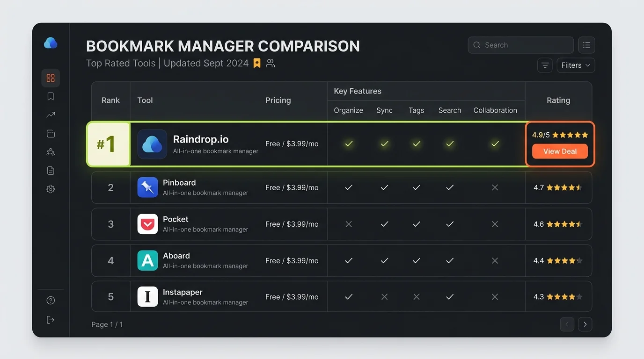The image size is (644, 359).
Task: Click the Organize X mark for Pocket
Action: [x=349, y=224]
